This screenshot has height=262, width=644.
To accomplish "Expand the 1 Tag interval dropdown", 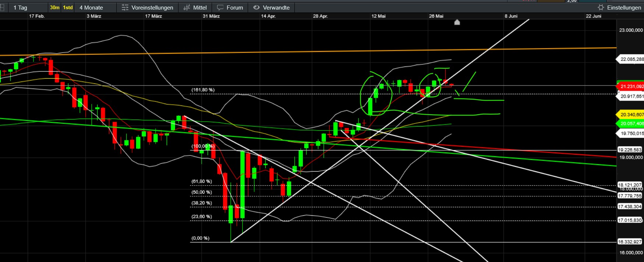I will pyautogui.click(x=27, y=7).
